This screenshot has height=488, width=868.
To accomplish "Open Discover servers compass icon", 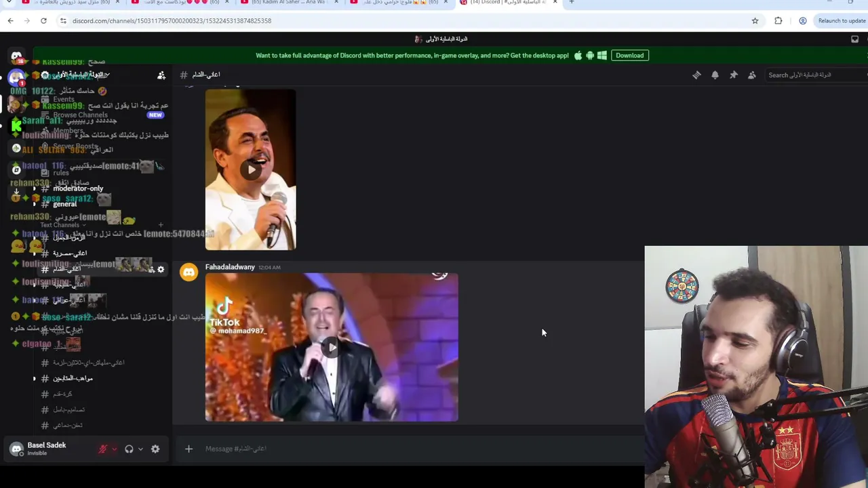I will pos(16,170).
